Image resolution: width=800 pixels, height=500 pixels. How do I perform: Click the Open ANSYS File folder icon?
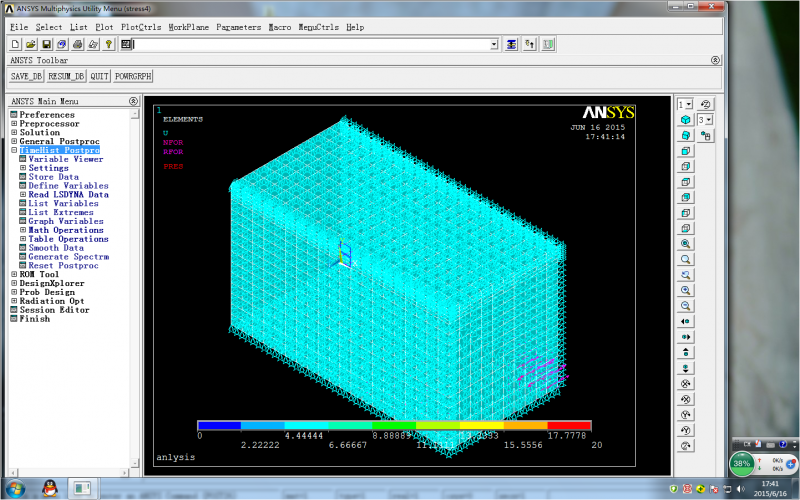pyautogui.click(x=31, y=44)
